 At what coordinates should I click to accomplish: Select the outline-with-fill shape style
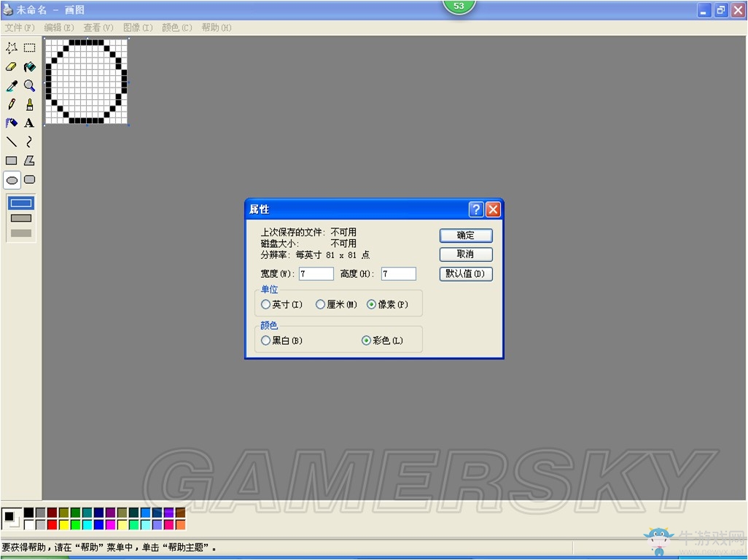(x=21, y=218)
